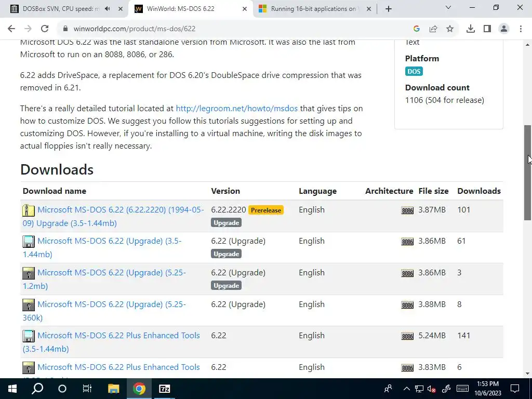Open the notification center icon
The image size is (532, 399).
click(x=515, y=389)
